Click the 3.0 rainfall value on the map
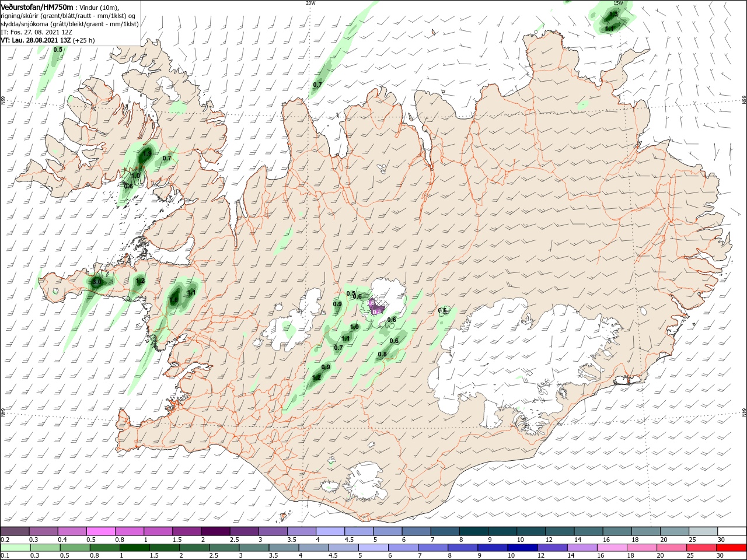Viewport: 747px width, 560px height. pos(97,282)
